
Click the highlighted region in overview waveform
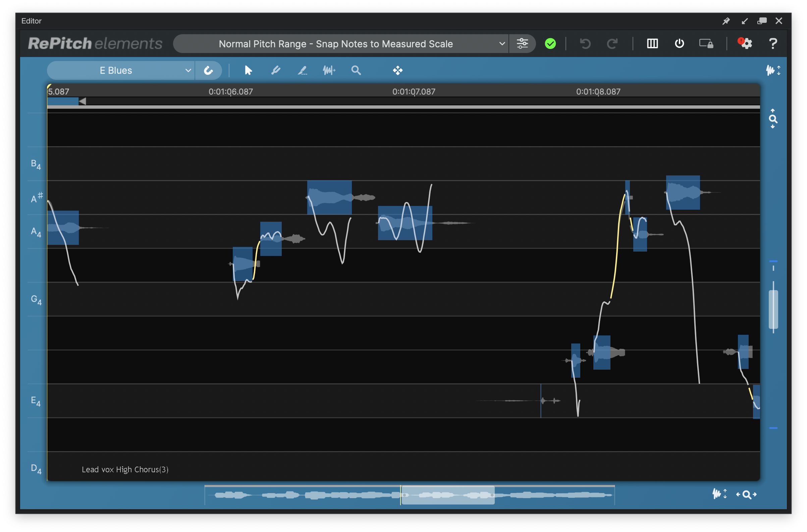click(x=448, y=495)
